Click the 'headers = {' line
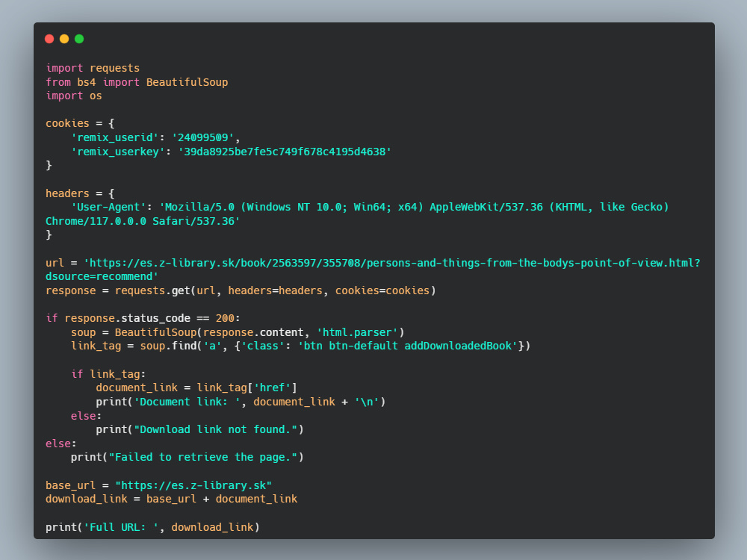The height and width of the screenshot is (560, 747). (x=80, y=193)
